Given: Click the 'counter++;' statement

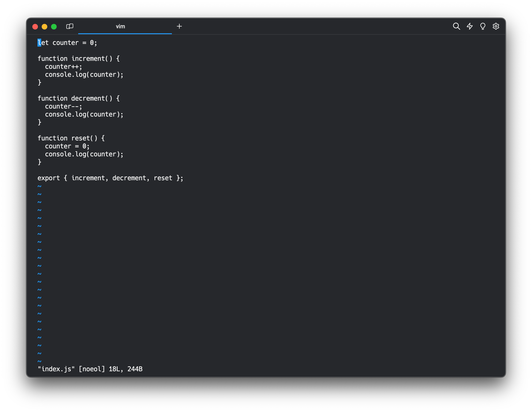Looking at the screenshot, I should coord(63,67).
